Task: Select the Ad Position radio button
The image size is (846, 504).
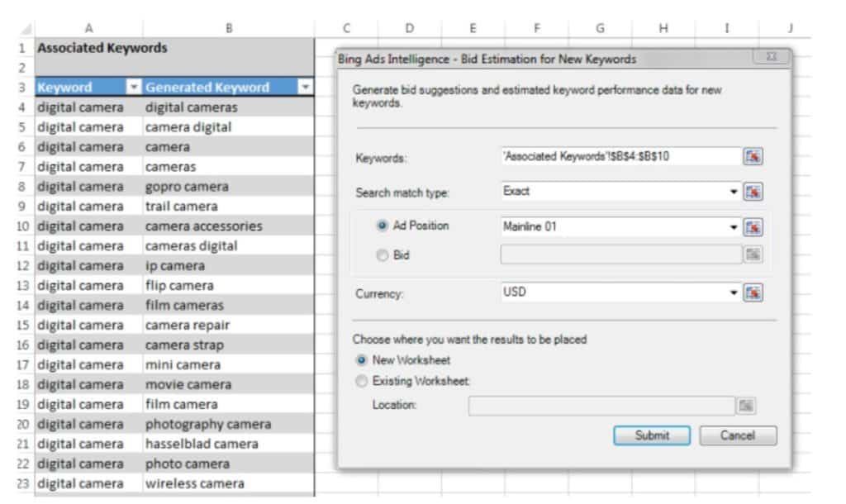Action: [382, 226]
